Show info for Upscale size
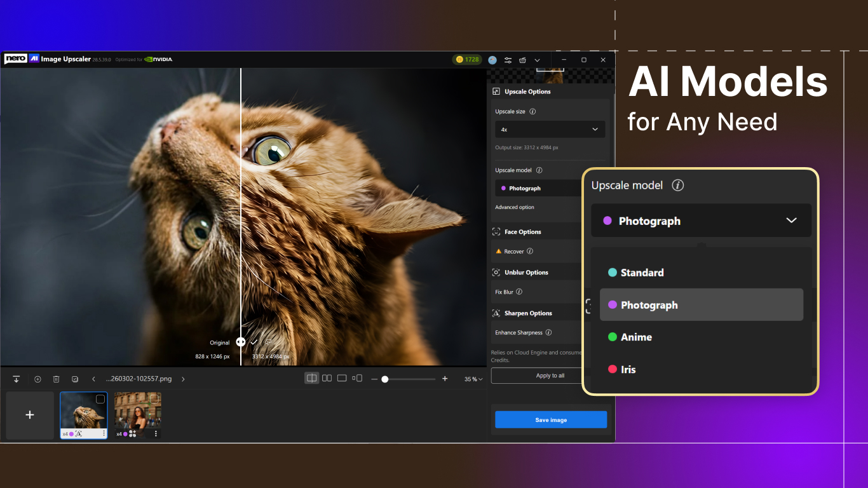This screenshot has width=868, height=488. coord(532,111)
